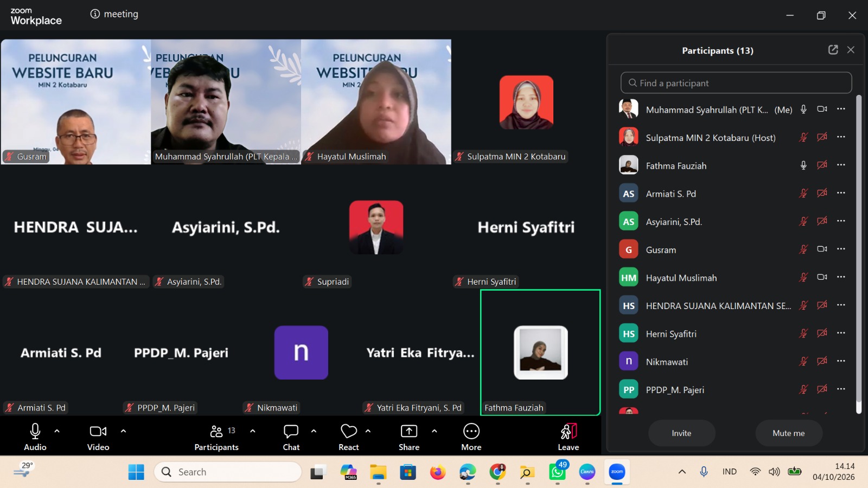Click the Leave meeting icon

point(569,432)
